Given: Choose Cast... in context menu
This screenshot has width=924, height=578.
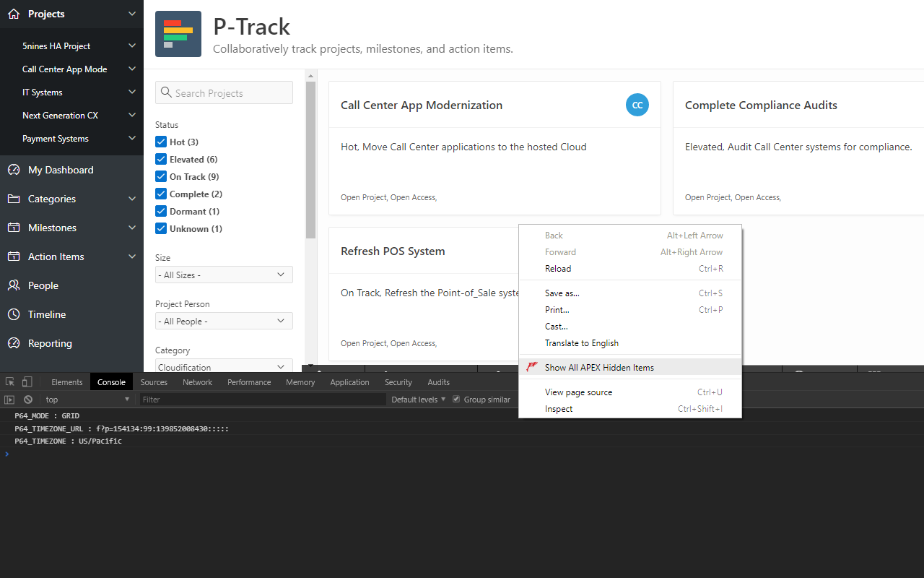Looking at the screenshot, I should pos(629,326).
